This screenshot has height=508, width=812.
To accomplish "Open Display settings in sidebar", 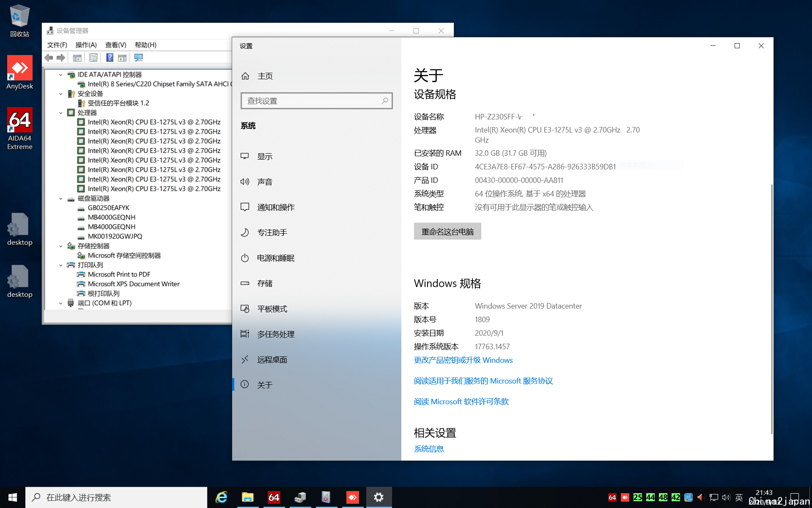I will pos(316,157).
